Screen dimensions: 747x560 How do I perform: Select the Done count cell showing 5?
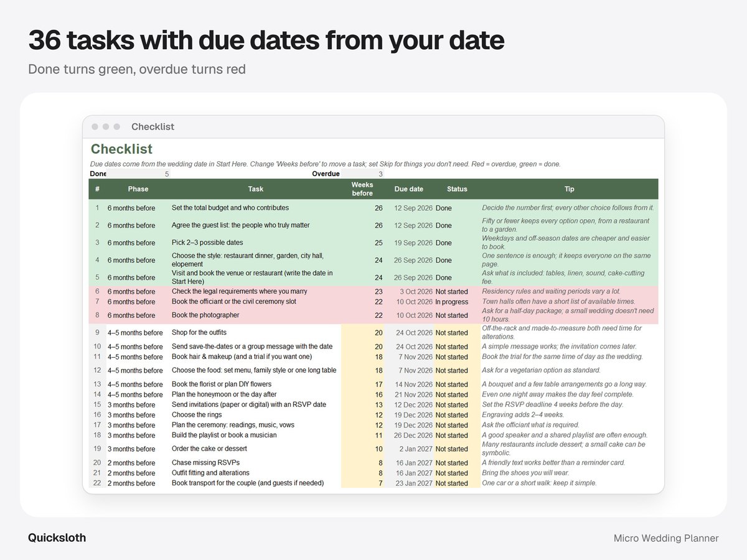(138, 174)
